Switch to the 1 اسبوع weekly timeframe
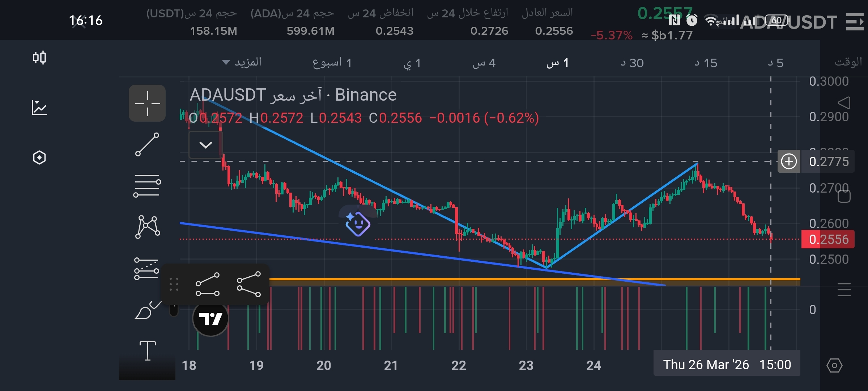The height and width of the screenshot is (391, 868). [x=332, y=63]
